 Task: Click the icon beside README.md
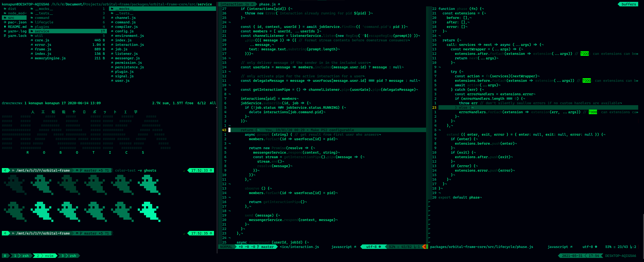5,27
